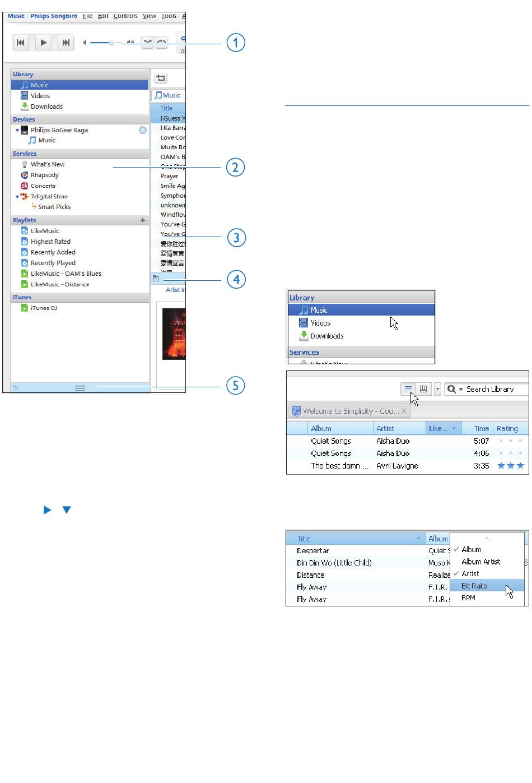The height and width of the screenshot is (783, 532).
Task: Click the album art thumbnail
Action: [x=174, y=334]
